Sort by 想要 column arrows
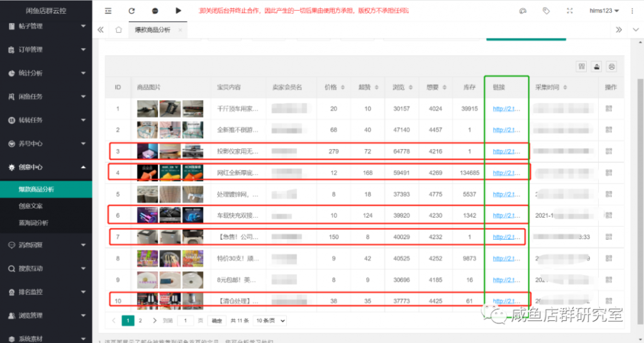The height and width of the screenshot is (343, 644). [x=445, y=87]
